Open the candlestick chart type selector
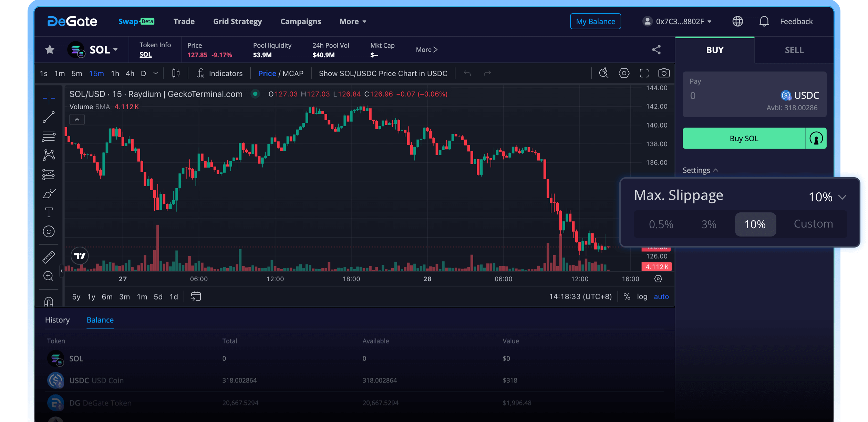Viewport: 868px width, 422px height. pos(176,73)
